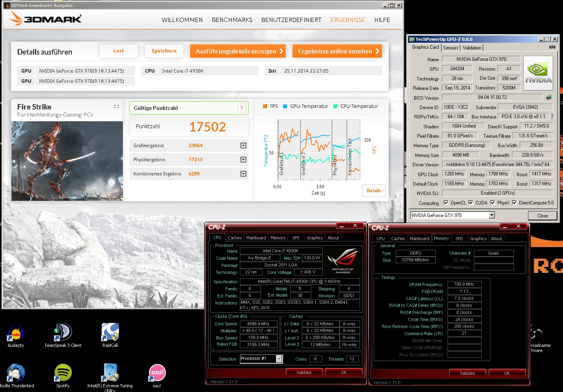Screen dimensions: 563x392
Task: Open the GPU selection dropdown in GPU-Z
Action: tap(492, 215)
